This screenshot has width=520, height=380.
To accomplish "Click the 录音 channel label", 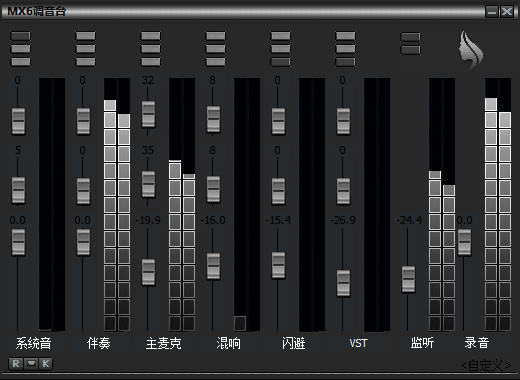I will coord(477,343).
